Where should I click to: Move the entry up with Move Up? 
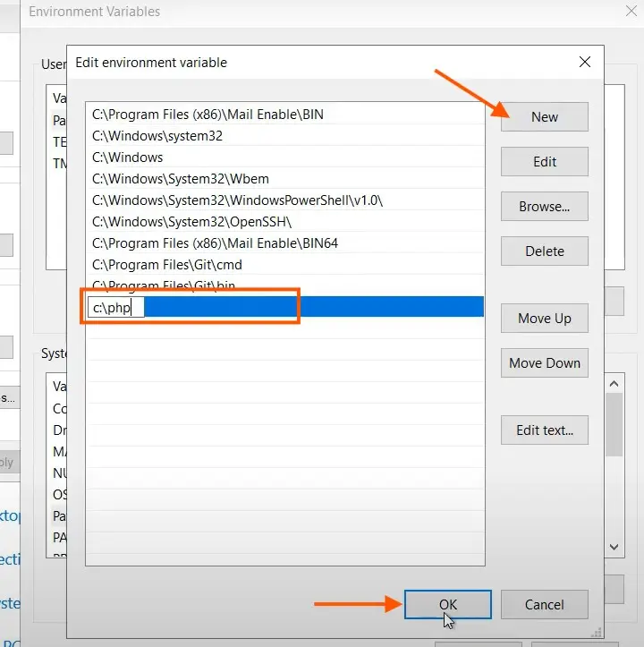[x=545, y=319]
